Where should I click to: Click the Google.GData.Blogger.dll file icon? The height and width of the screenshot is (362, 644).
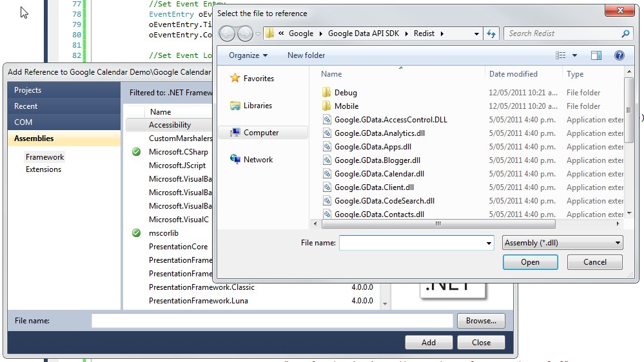[x=327, y=160]
